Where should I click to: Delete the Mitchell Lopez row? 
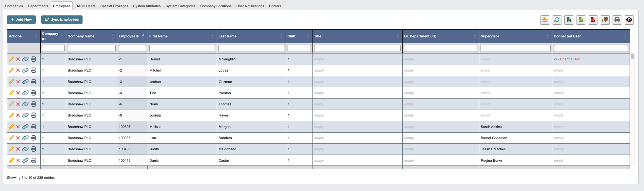tap(18, 70)
